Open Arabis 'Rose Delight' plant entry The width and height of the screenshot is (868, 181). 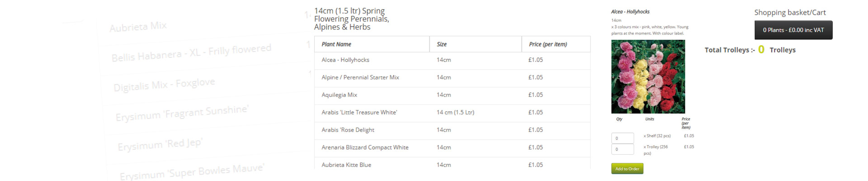[452, 130]
